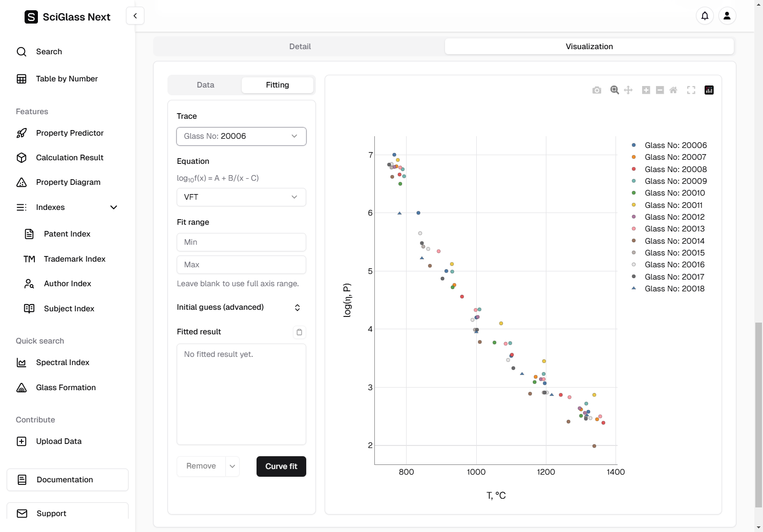Hide Glass No: 20018 trace in legend

674,289
